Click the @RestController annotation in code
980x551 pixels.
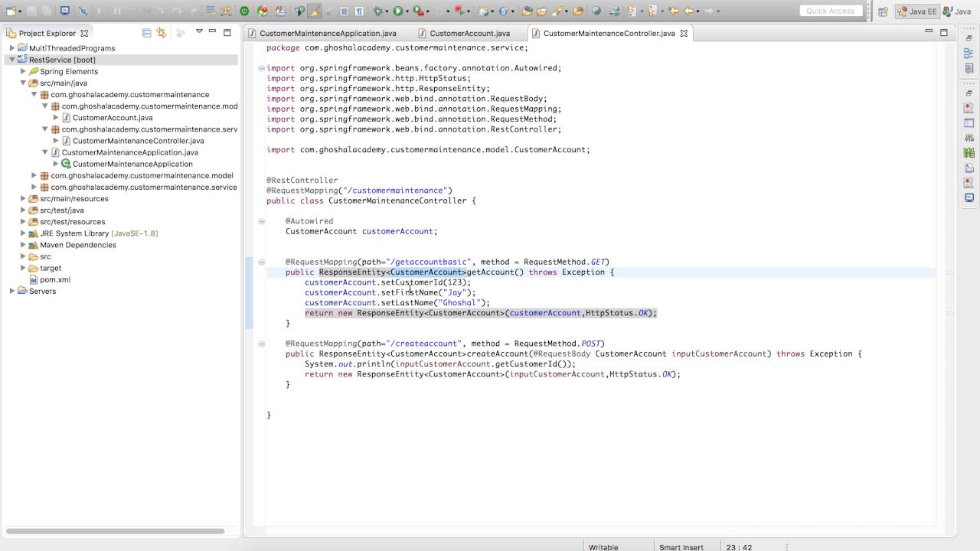tap(302, 180)
